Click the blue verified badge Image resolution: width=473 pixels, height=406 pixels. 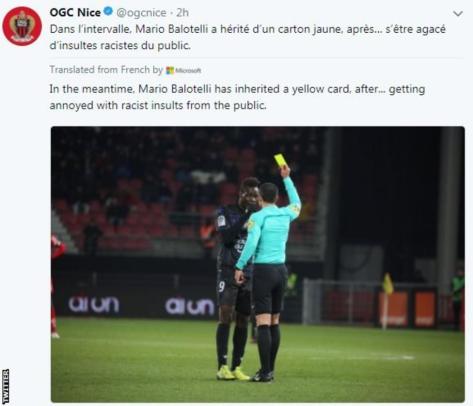click(108, 12)
